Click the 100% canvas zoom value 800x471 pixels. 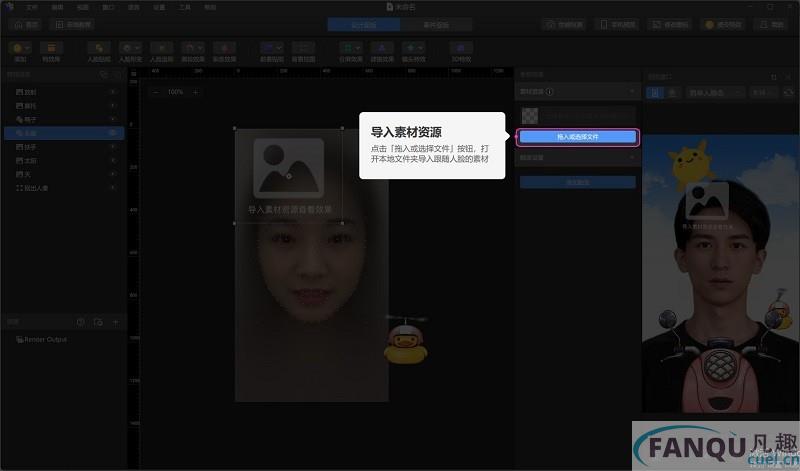[x=175, y=92]
